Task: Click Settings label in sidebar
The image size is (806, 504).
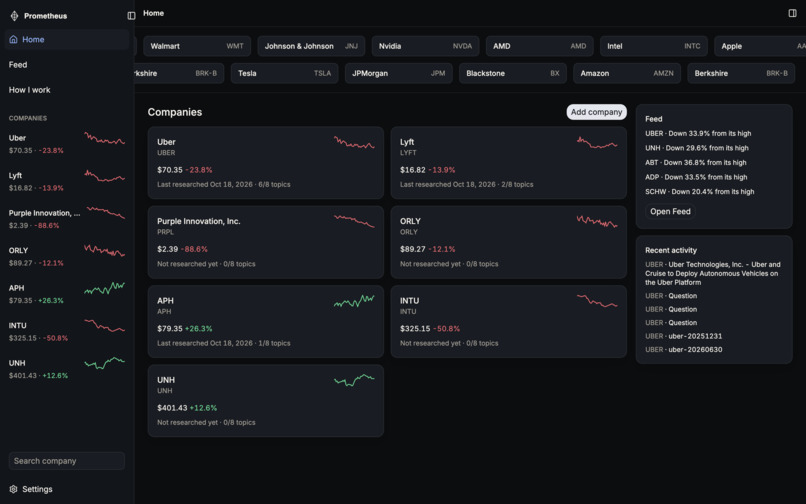Action: [37, 489]
